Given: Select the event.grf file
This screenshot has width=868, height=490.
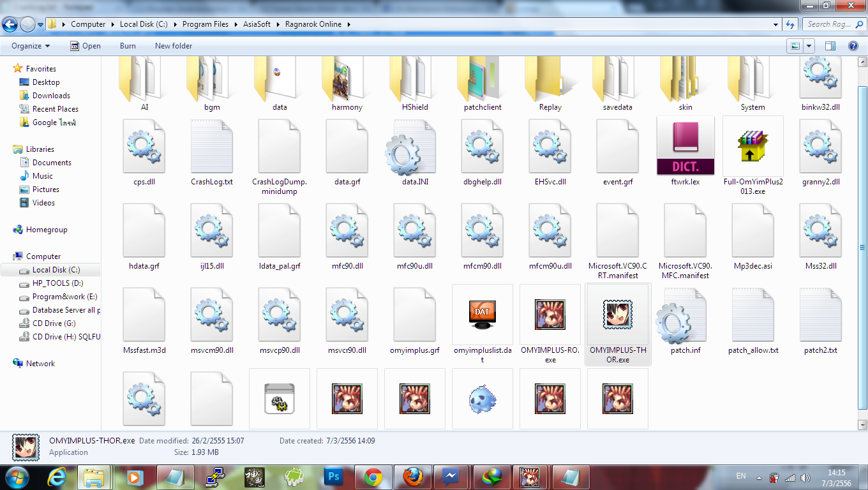Looking at the screenshot, I should tap(618, 151).
